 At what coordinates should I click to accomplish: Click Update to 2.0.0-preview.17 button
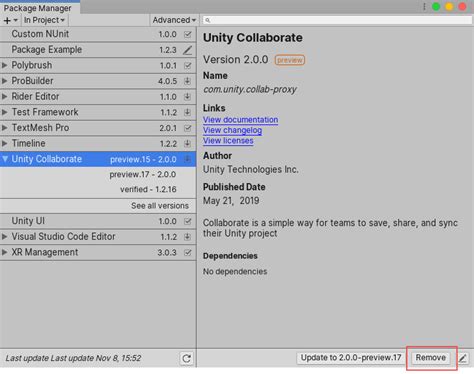(351, 358)
